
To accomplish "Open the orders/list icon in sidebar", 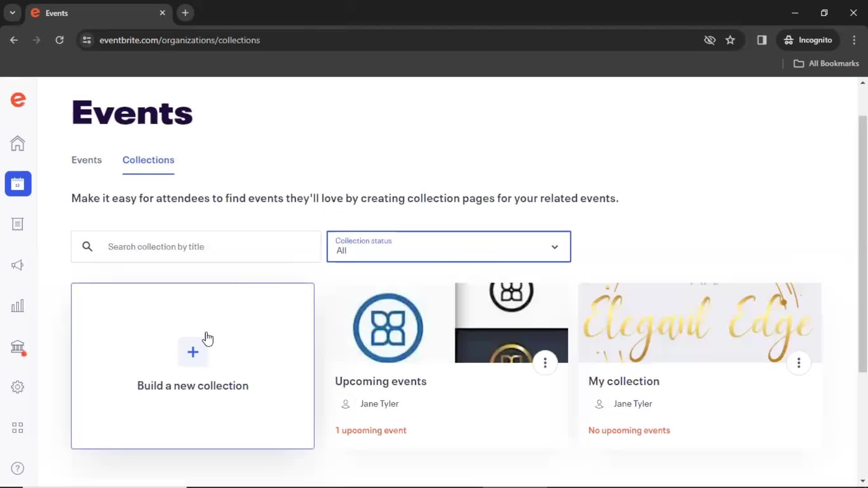I will [x=17, y=224].
